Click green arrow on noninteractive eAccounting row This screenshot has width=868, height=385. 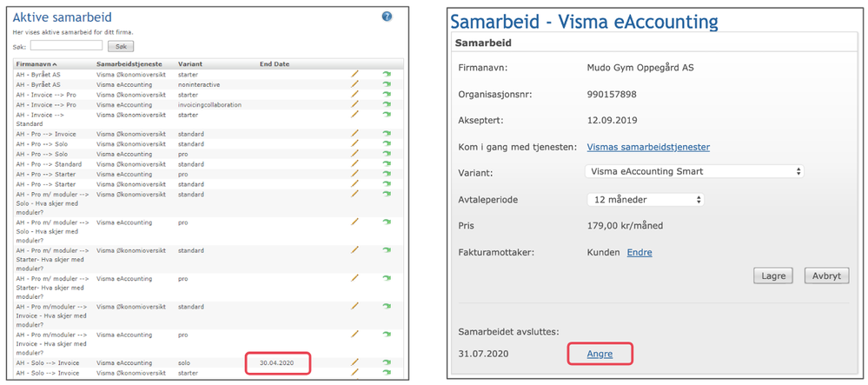click(x=387, y=83)
